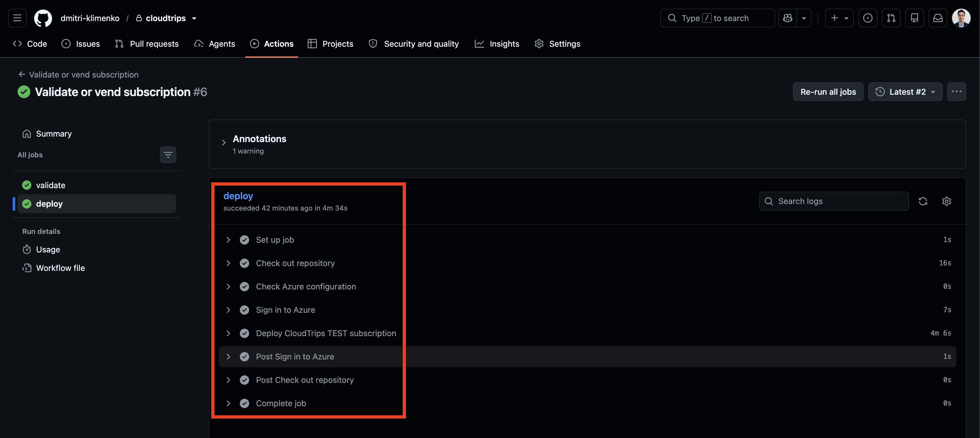The height and width of the screenshot is (438, 980).
Task: Select the validate job
Action: [x=97, y=185]
